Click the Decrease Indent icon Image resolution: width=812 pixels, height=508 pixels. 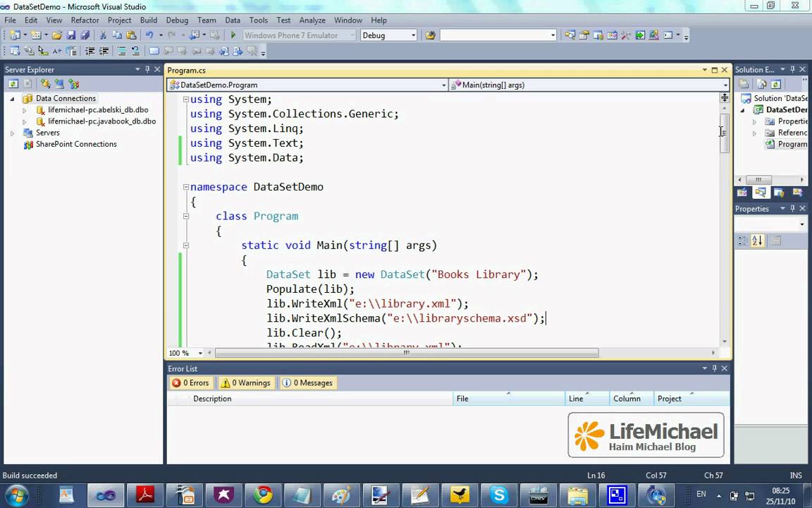[90, 51]
